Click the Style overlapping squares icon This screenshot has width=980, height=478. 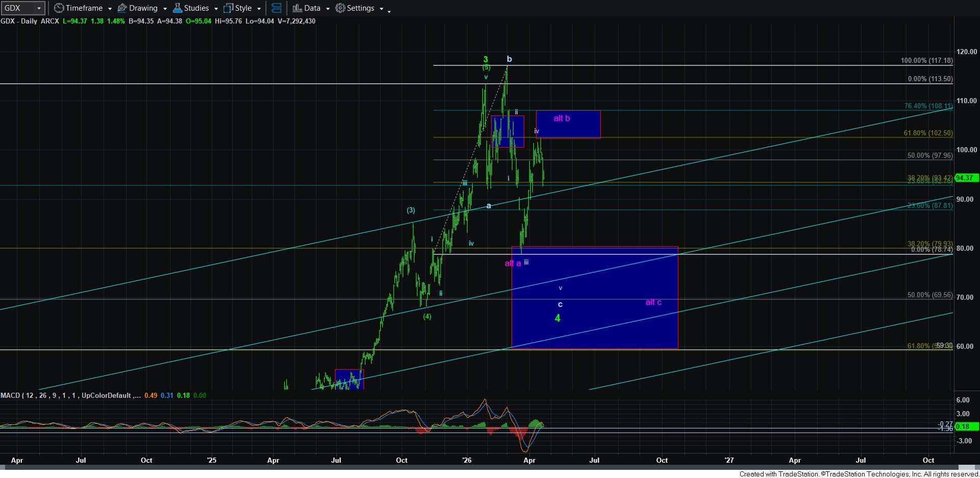(228, 8)
